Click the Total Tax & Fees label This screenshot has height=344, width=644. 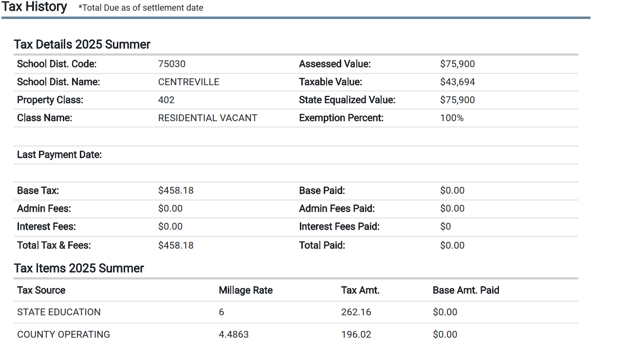[54, 245]
